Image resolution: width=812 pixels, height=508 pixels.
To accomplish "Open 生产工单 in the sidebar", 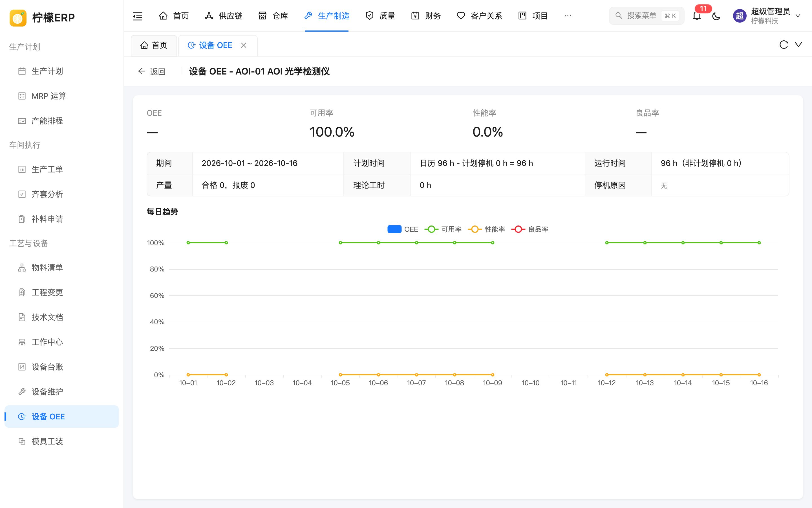I will pyautogui.click(x=62, y=169).
